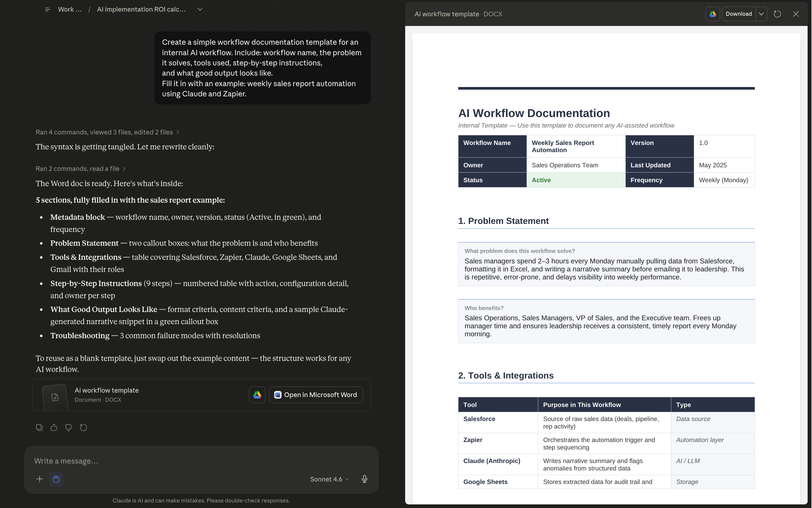Toggle the blue tools icon in composer
This screenshot has width=812, height=508.
[56, 479]
